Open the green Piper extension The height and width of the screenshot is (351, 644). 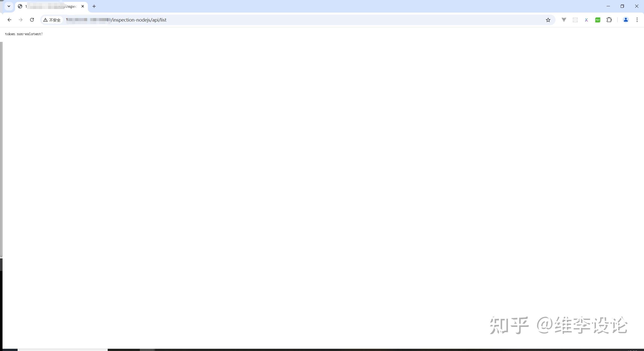pos(598,20)
